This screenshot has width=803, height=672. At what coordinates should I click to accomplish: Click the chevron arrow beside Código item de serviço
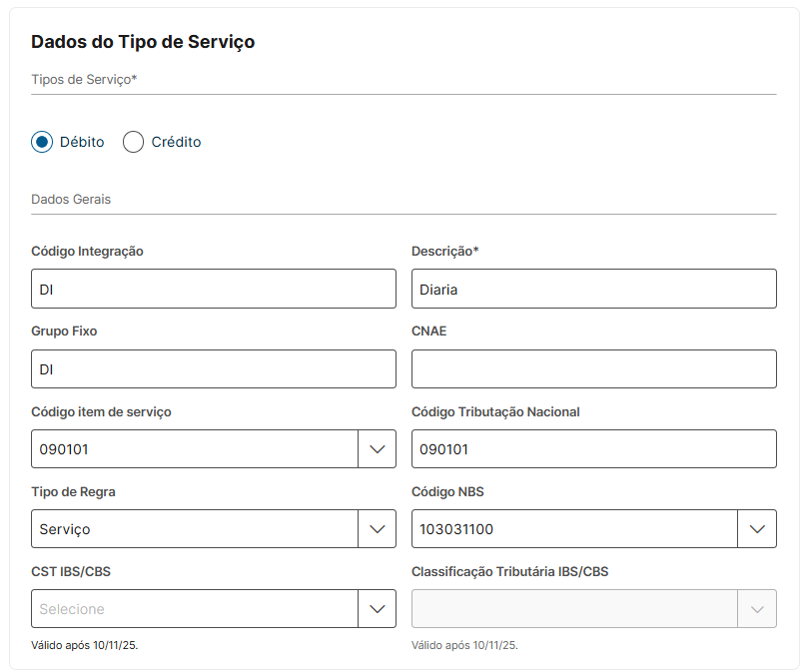(377, 449)
